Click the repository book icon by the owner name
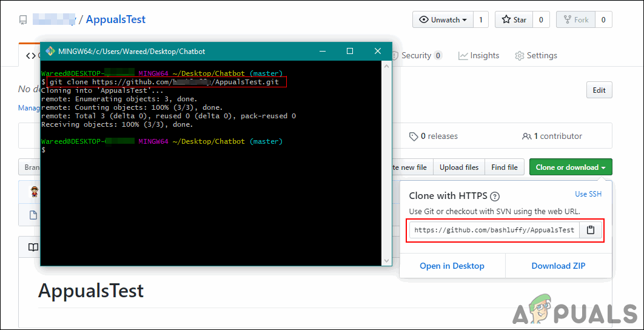 23,20
